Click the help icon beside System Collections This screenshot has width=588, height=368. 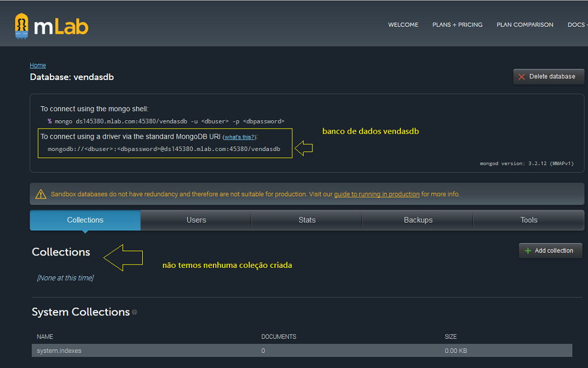134,312
